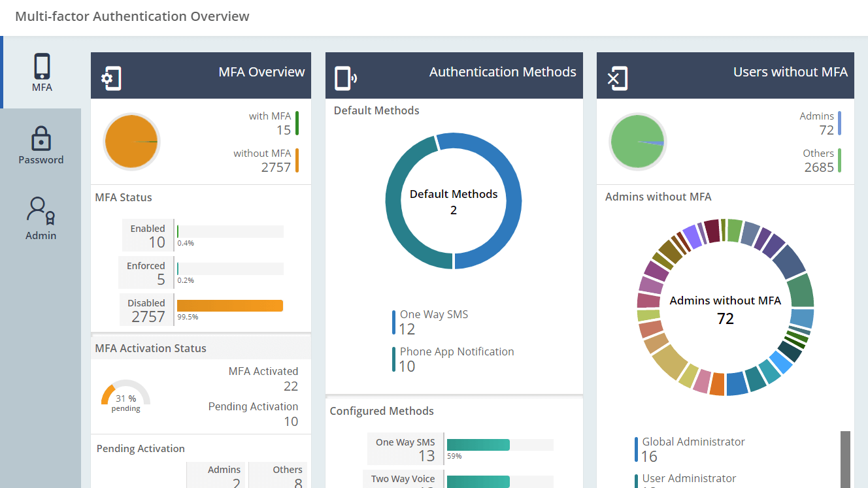Click the 31% pending activation gauge

coord(125,395)
